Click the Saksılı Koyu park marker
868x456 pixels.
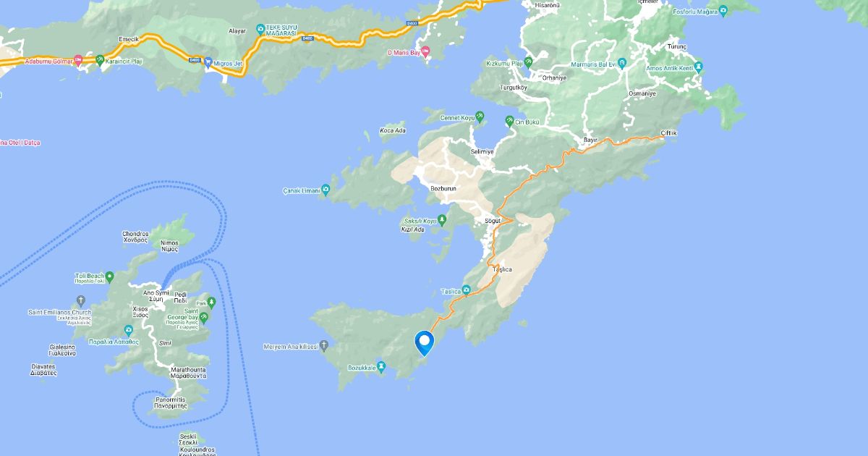tap(443, 220)
